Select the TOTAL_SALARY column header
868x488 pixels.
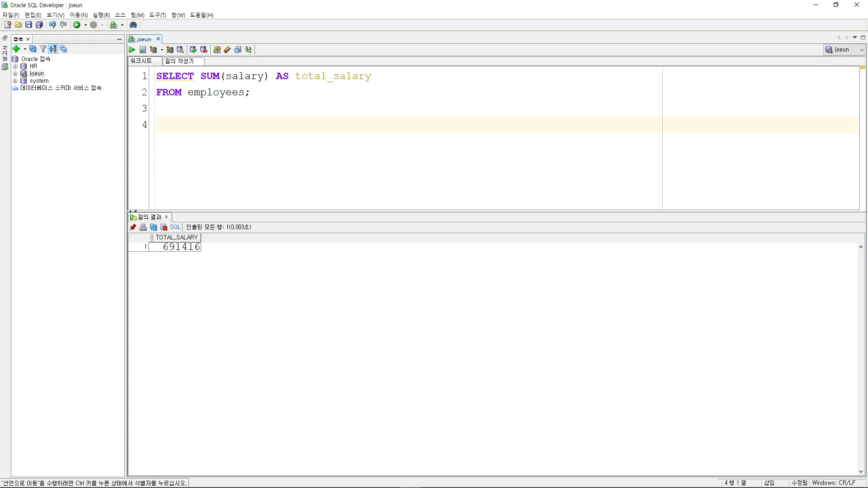coord(176,237)
